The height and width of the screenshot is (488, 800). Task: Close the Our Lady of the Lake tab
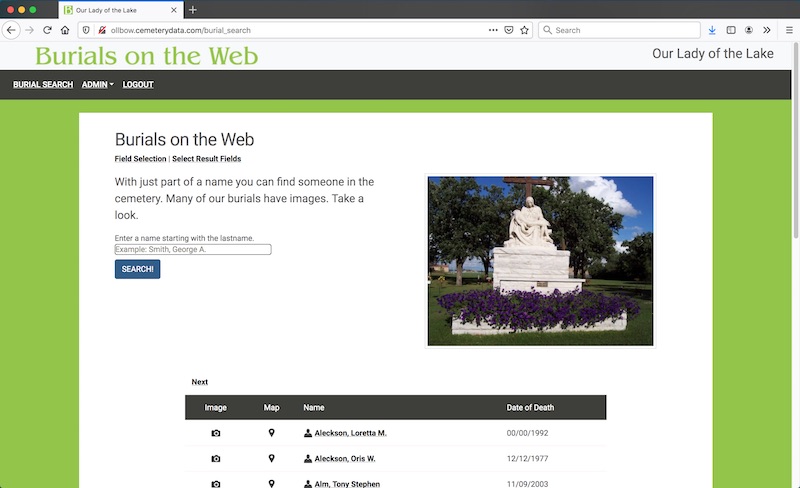[173, 10]
